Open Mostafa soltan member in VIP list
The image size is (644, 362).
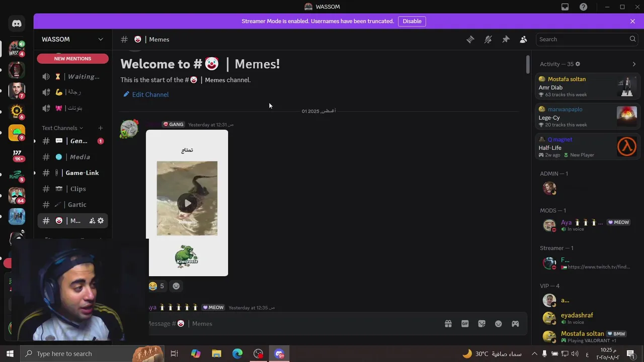pyautogui.click(x=587, y=337)
